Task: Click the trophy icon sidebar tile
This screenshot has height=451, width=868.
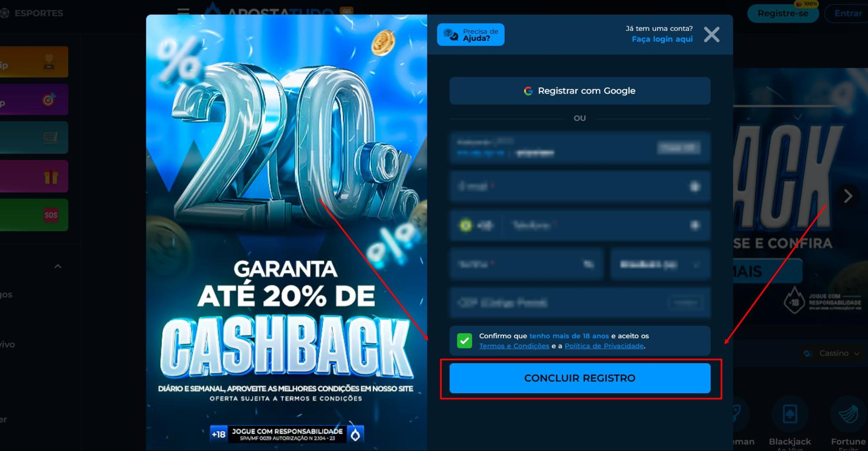Action: point(34,62)
